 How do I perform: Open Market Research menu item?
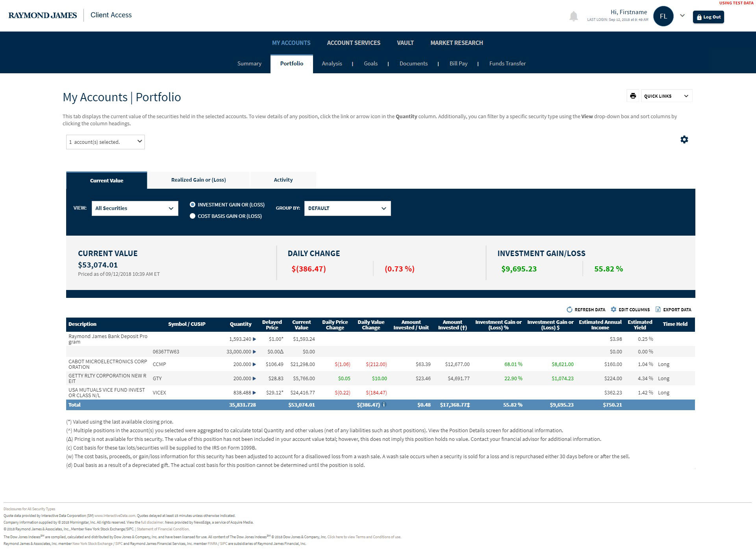456,43
